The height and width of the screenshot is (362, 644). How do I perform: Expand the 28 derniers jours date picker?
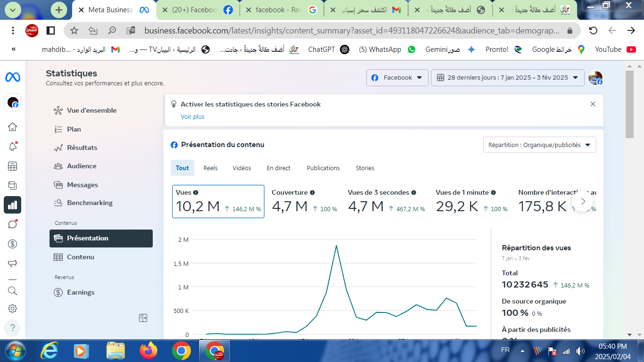(507, 78)
